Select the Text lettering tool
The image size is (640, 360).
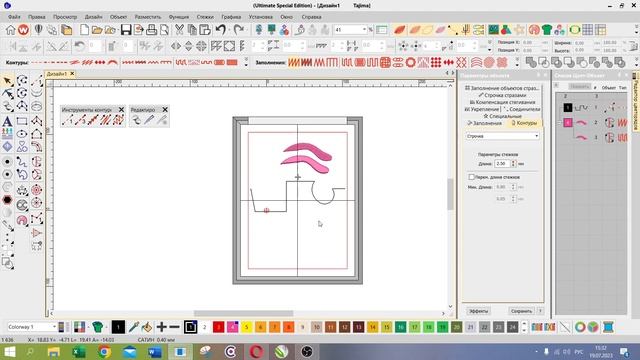click(x=7, y=121)
